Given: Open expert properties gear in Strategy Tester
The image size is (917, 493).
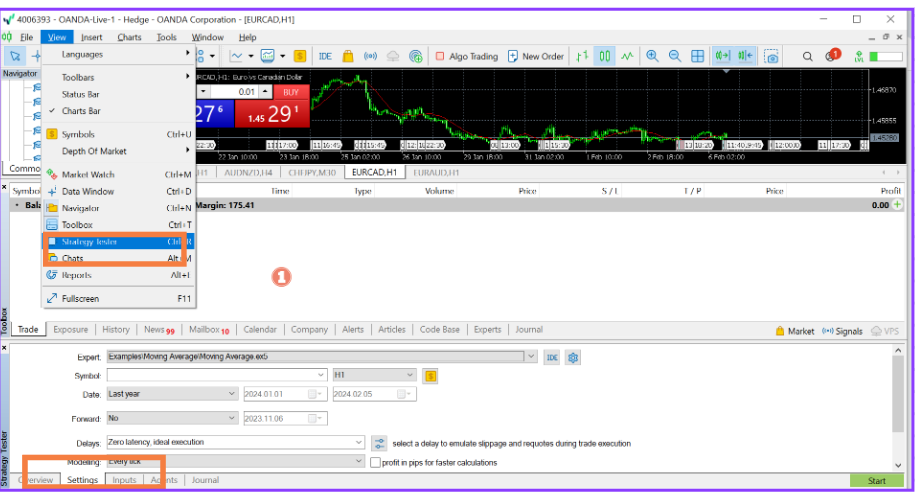Looking at the screenshot, I should coord(573,357).
